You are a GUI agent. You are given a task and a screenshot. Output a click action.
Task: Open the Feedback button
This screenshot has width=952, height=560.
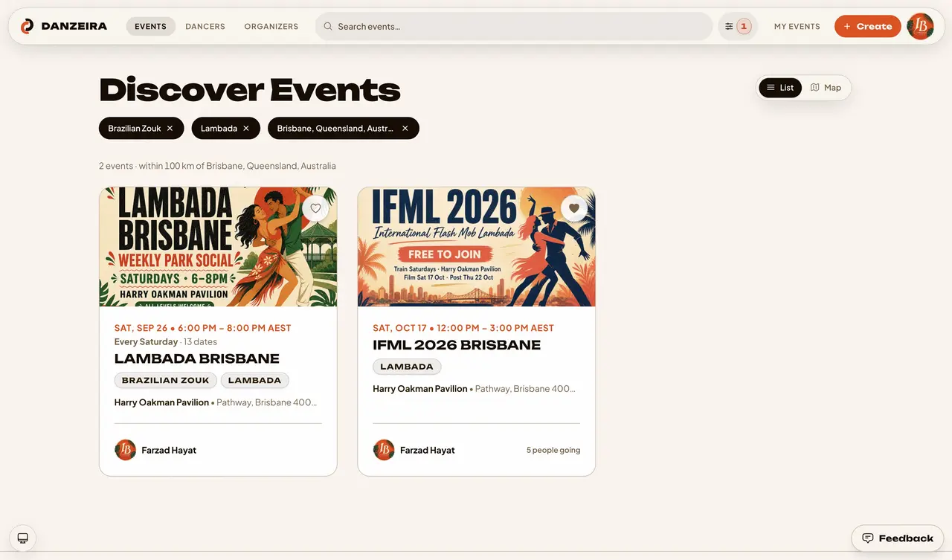click(x=898, y=538)
